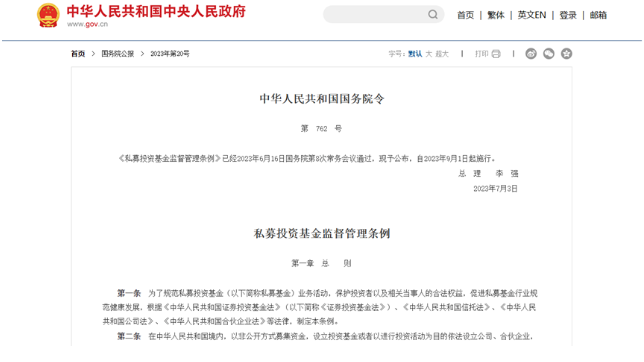Share the page via Weibo icon
Screen dimensions: 644x362
click(x=531, y=54)
